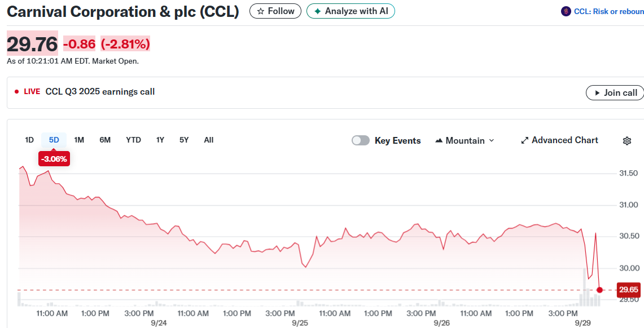Click the play icon in Join call

coord(597,93)
